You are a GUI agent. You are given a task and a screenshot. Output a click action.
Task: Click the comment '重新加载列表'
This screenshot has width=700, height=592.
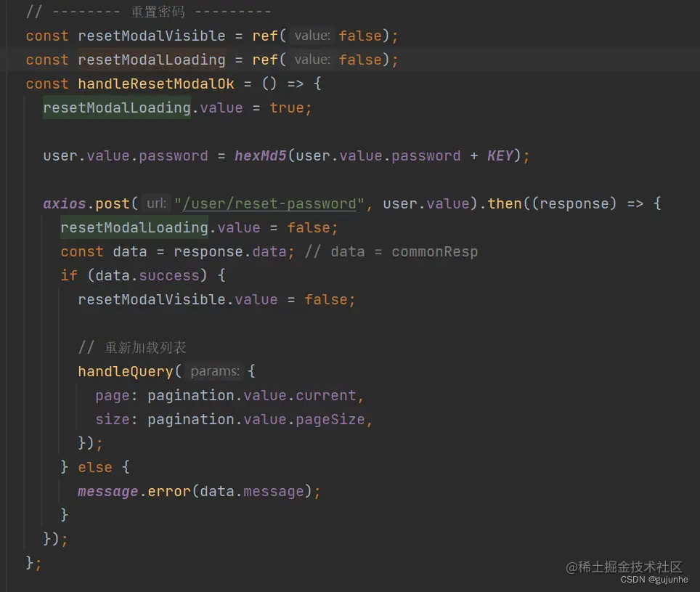point(132,347)
